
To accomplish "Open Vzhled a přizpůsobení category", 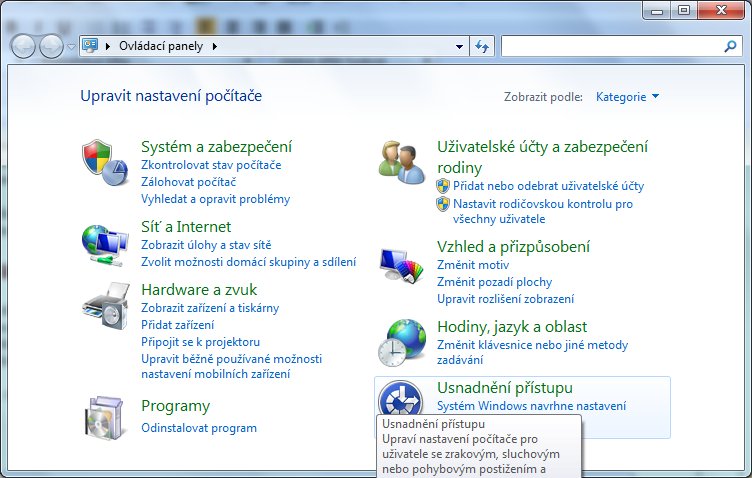I will point(513,247).
